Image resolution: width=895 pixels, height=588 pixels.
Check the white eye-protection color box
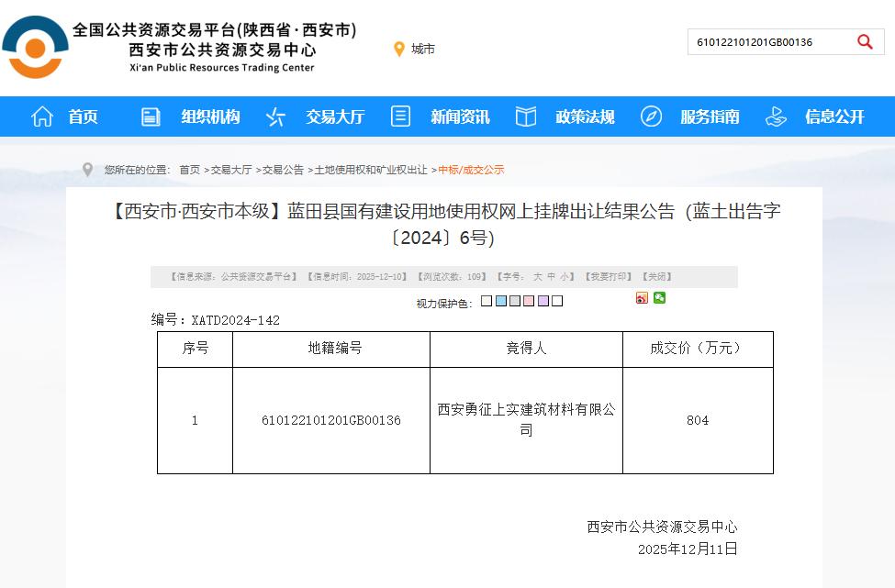[557, 300]
